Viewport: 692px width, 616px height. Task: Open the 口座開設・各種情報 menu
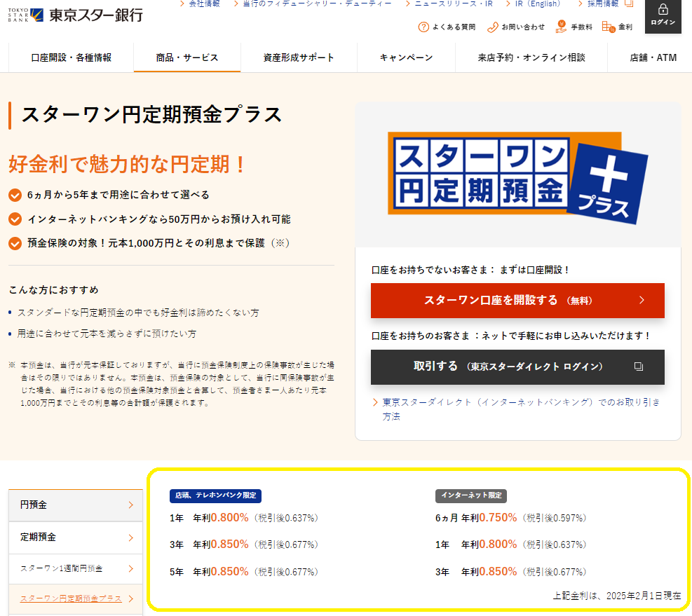point(71,57)
